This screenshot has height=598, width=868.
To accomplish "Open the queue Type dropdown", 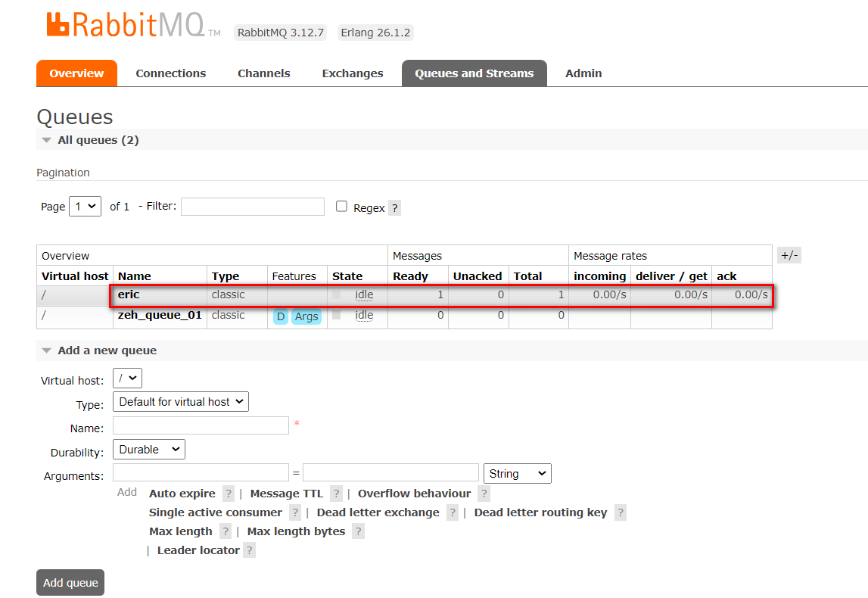I will pos(180,402).
